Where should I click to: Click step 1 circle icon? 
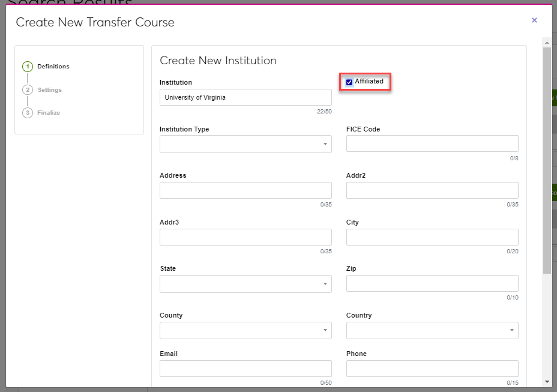coord(27,67)
